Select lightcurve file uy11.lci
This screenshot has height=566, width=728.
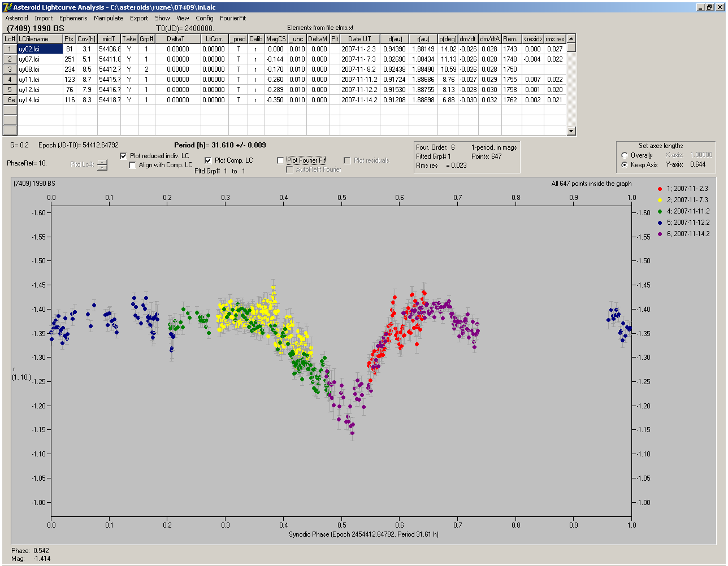click(x=40, y=80)
